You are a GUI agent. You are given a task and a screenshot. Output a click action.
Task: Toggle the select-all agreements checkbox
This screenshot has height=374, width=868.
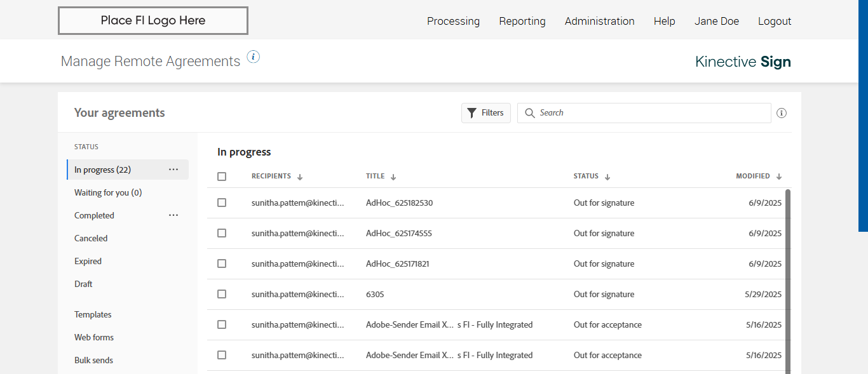(222, 177)
